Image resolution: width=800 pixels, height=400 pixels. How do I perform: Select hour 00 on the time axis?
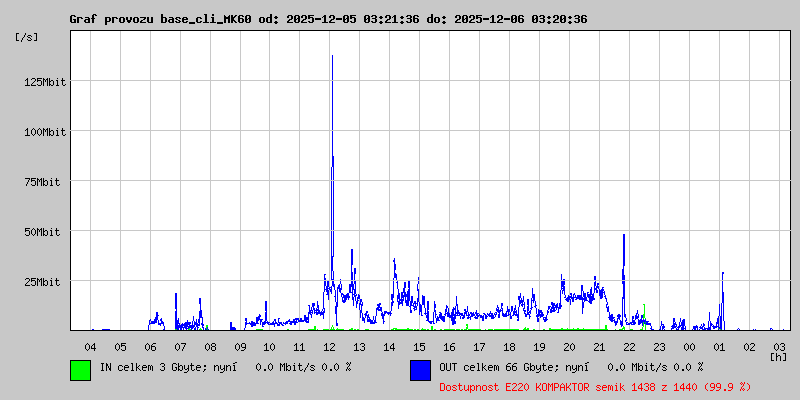click(689, 346)
